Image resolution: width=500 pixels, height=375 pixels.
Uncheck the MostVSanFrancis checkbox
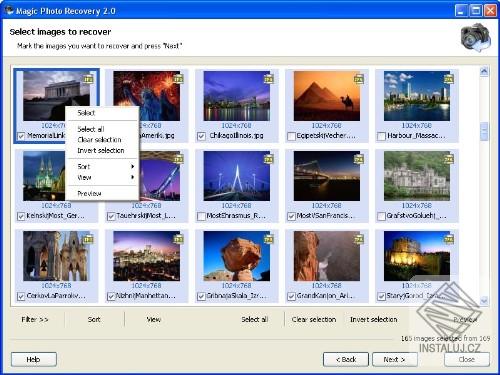pyautogui.click(x=291, y=216)
